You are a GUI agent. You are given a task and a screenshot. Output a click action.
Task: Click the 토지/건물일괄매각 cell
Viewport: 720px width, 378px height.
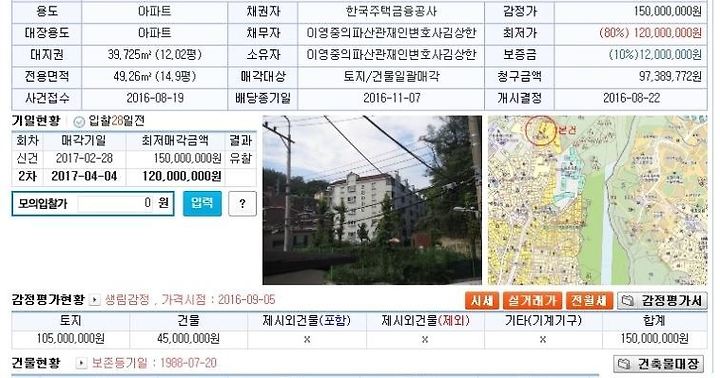click(391, 76)
